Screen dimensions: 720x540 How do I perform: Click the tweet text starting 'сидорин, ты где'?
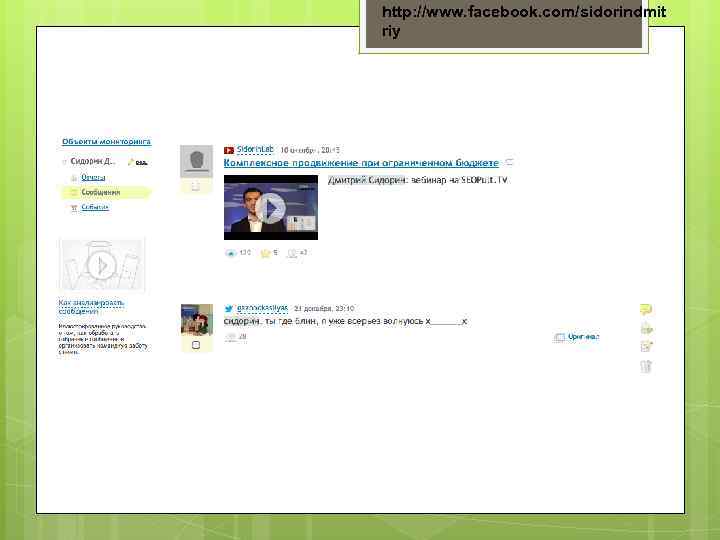[x=345, y=321]
